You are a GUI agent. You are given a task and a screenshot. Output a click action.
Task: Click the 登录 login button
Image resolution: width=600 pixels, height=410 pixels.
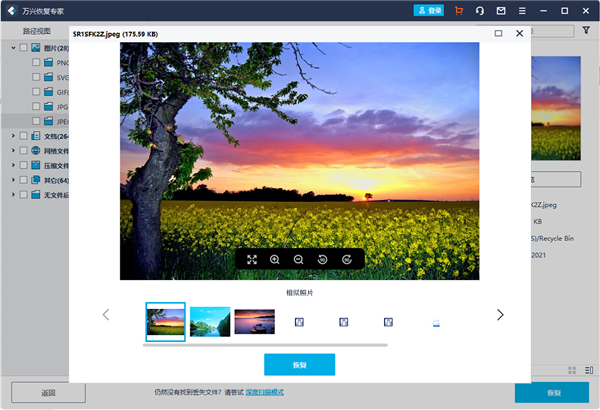[x=428, y=10]
